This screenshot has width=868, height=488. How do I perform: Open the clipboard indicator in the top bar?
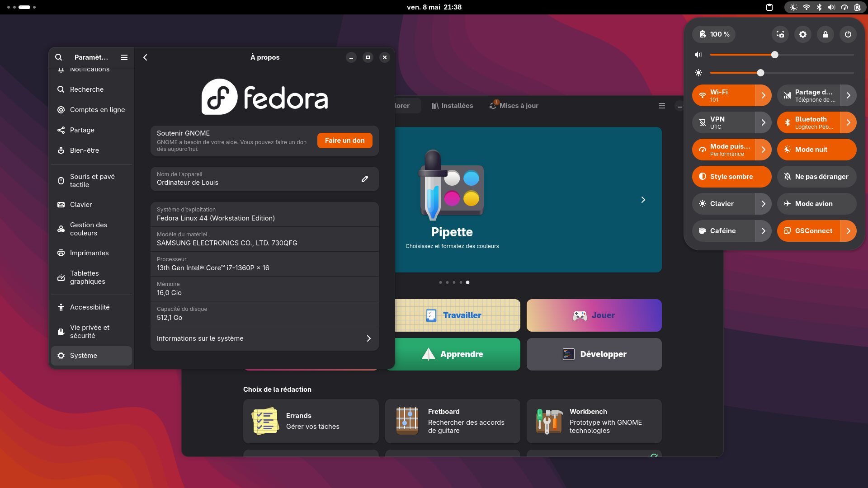pos(769,7)
